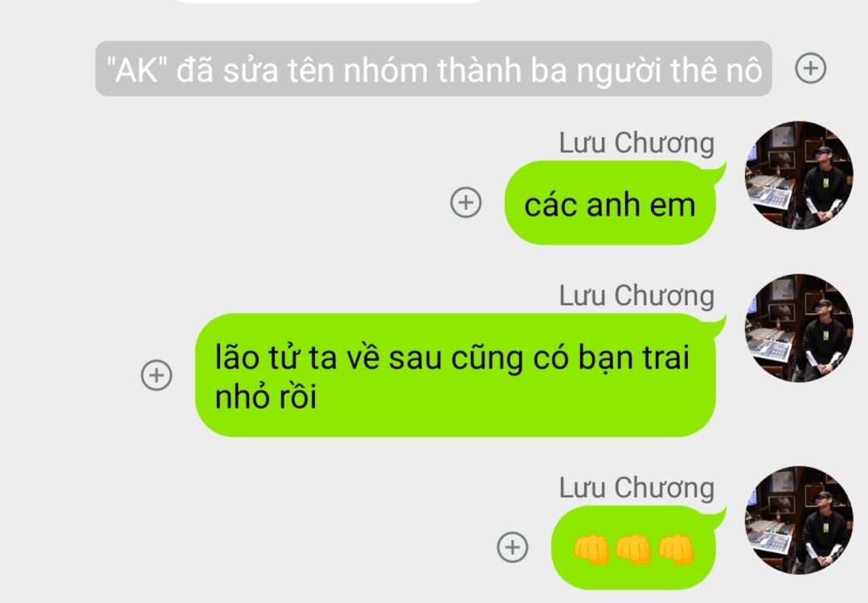Viewport: 868px width, 603px height.
Task: Tap Lưu Chương name above "các anh em"
Action: [x=637, y=143]
